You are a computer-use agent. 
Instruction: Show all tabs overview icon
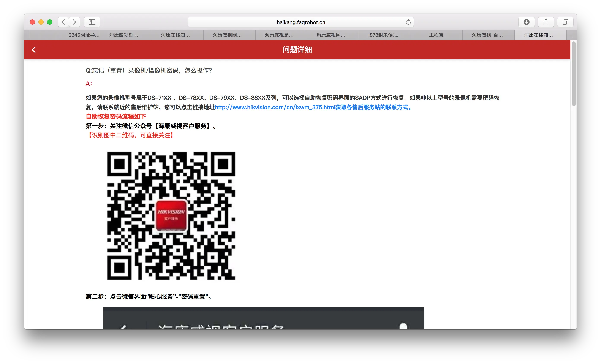click(x=565, y=22)
